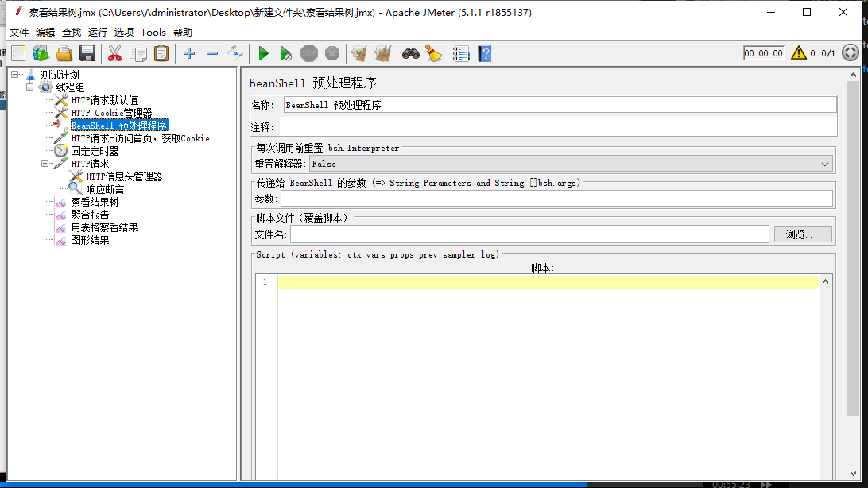
Task: Save the test plan with floppy icon
Action: [x=87, y=54]
